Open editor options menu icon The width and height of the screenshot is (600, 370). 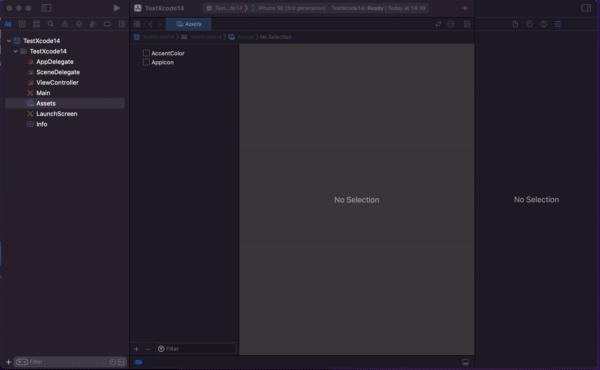tap(451, 24)
